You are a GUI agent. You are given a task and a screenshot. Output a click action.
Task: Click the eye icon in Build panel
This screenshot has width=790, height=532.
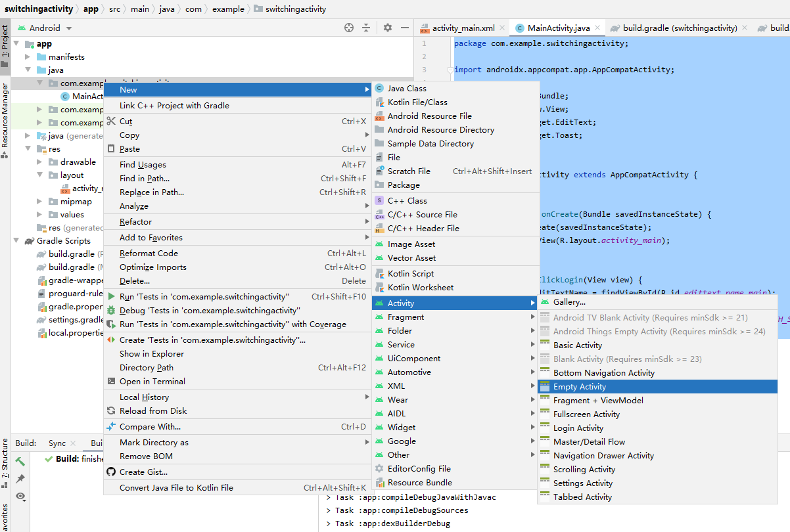(x=20, y=496)
